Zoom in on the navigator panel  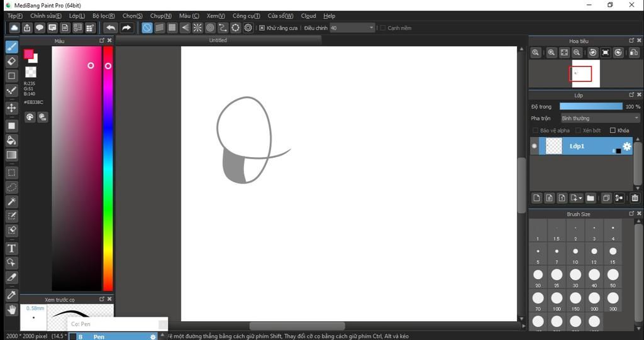tap(551, 53)
